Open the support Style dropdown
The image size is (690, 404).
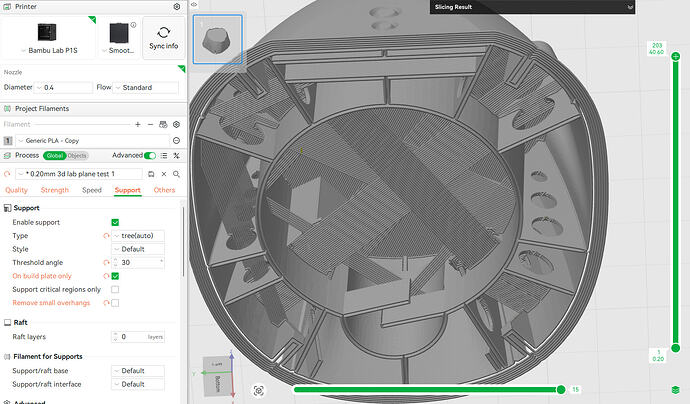click(138, 249)
